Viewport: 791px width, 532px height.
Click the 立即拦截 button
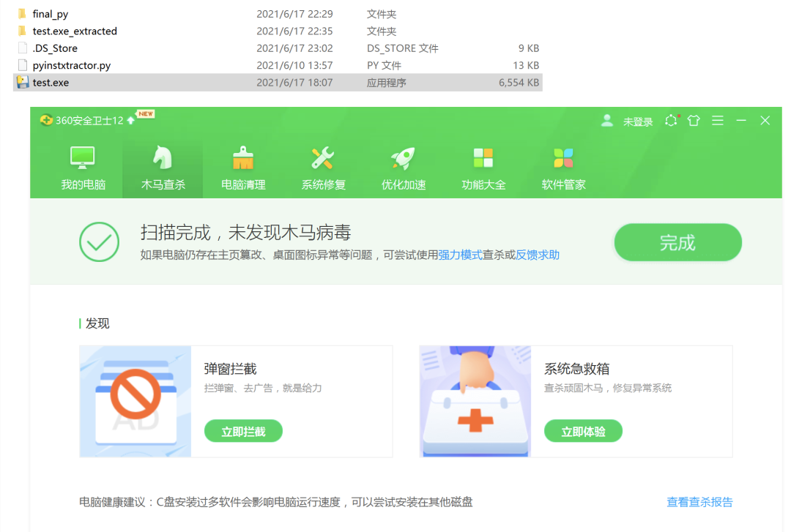[243, 431]
